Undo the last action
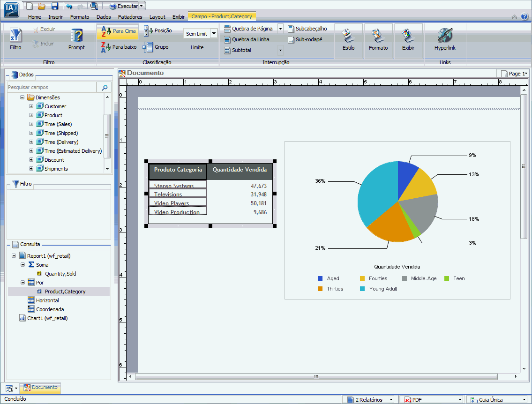Screen dimensions: 532x404 tap(69, 6)
